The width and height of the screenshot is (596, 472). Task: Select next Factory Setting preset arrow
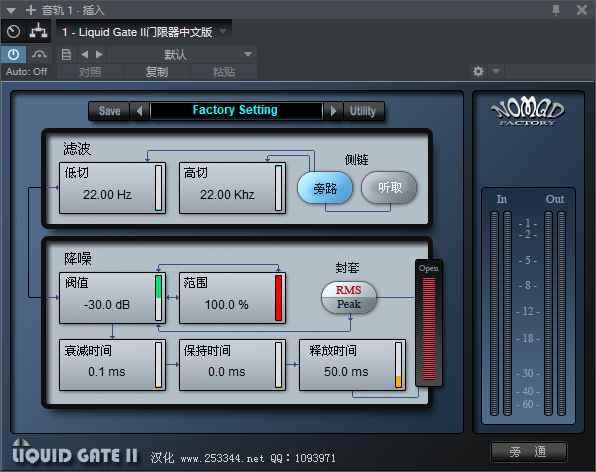pos(333,111)
